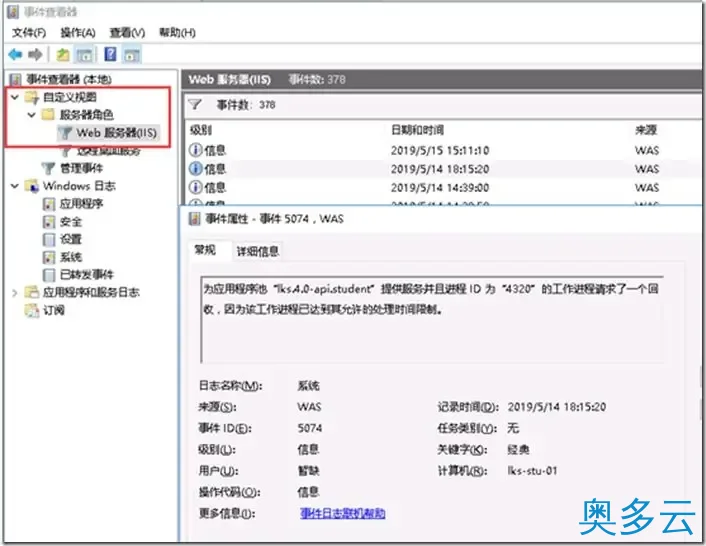Click the 暂缺 user value
The height and width of the screenshot is (546, 706).
click(x=308, y=470)
